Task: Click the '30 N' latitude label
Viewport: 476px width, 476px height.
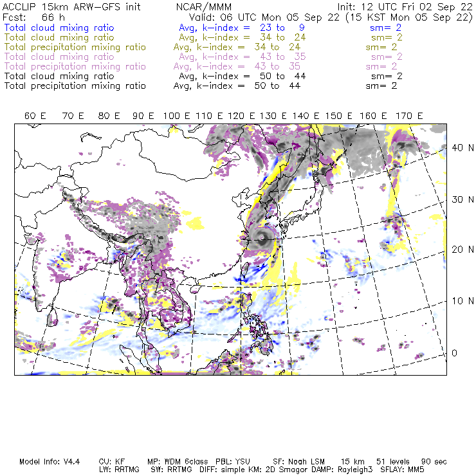Action: click(462, 200)
